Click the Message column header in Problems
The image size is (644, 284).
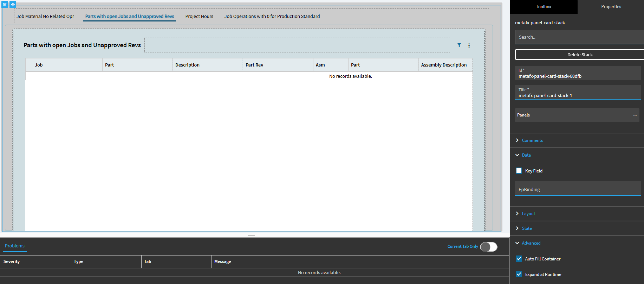[360, 261]
